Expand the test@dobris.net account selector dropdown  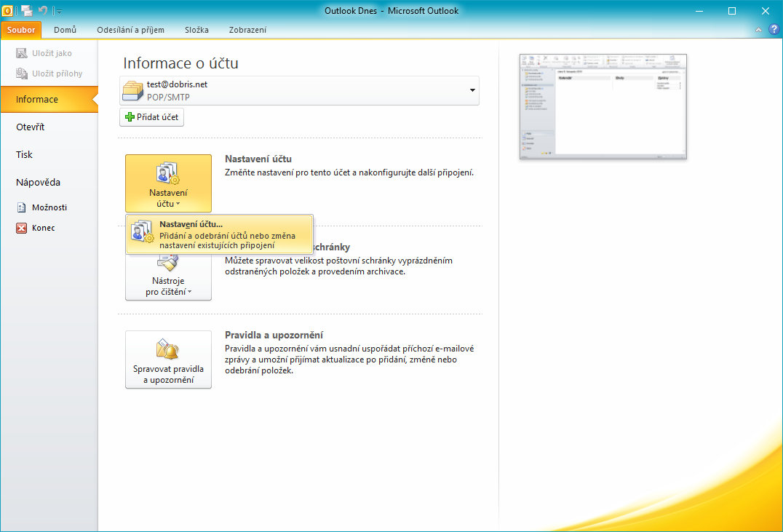click(472, 90)
